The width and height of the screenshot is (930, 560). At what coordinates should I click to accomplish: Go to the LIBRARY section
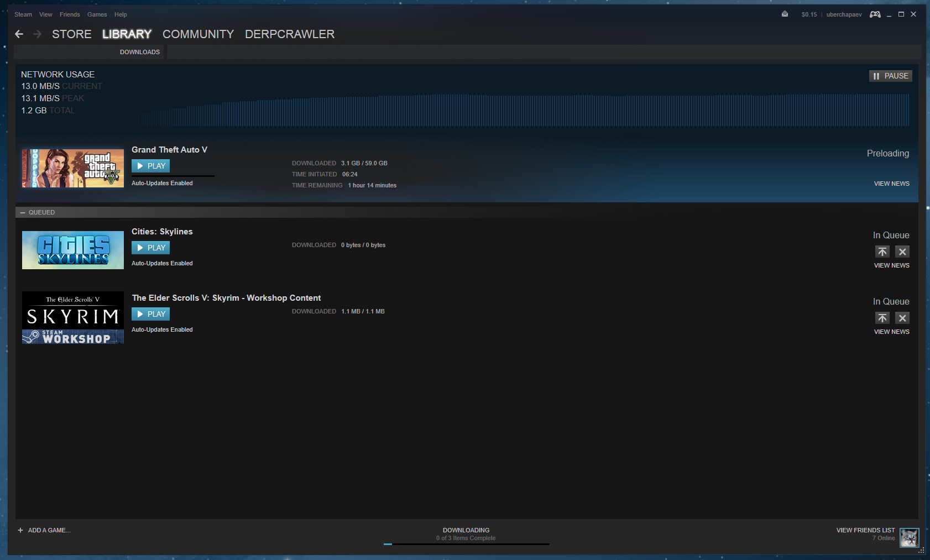tap(127, 34)
